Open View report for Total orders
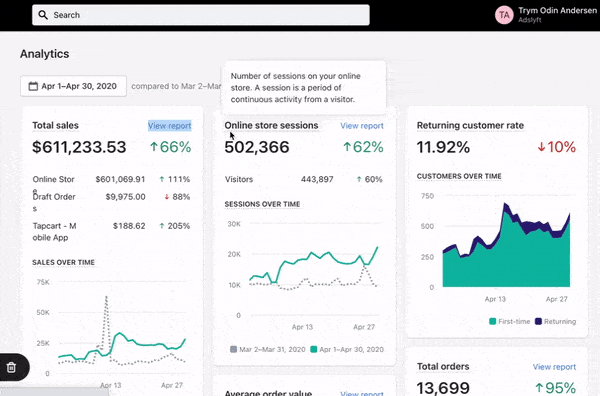The height and width of the screenshot is (396, 600). 554,367
